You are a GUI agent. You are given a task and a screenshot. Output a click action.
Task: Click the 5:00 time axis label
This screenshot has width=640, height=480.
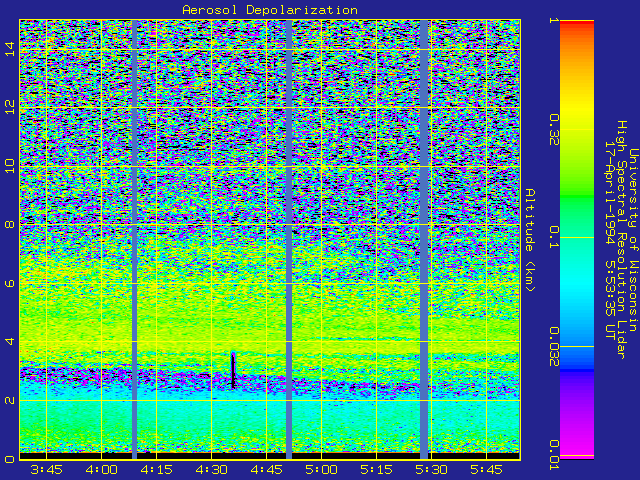(x=322, y=469)
